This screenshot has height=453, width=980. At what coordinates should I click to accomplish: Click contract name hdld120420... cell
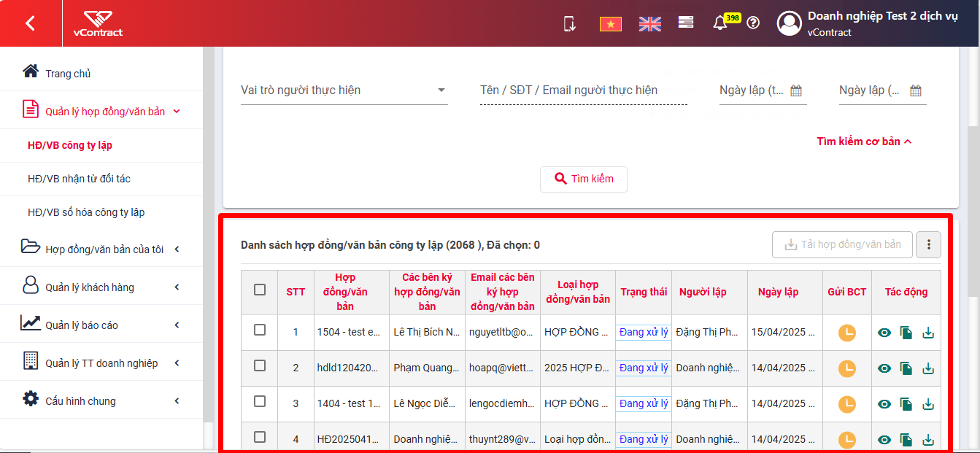point(352,368)
